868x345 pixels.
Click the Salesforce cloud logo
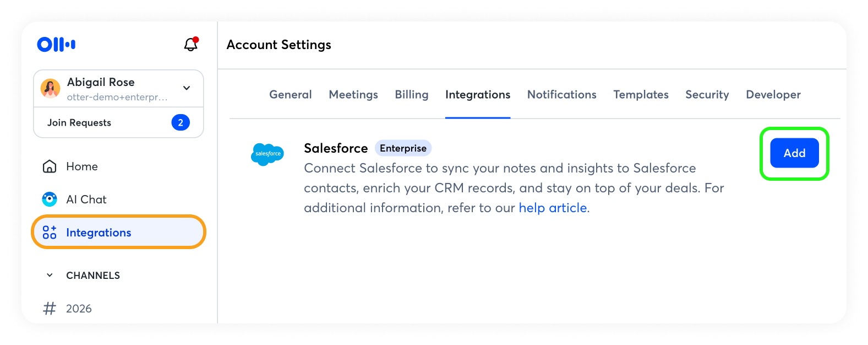click(x=268, y=154)
